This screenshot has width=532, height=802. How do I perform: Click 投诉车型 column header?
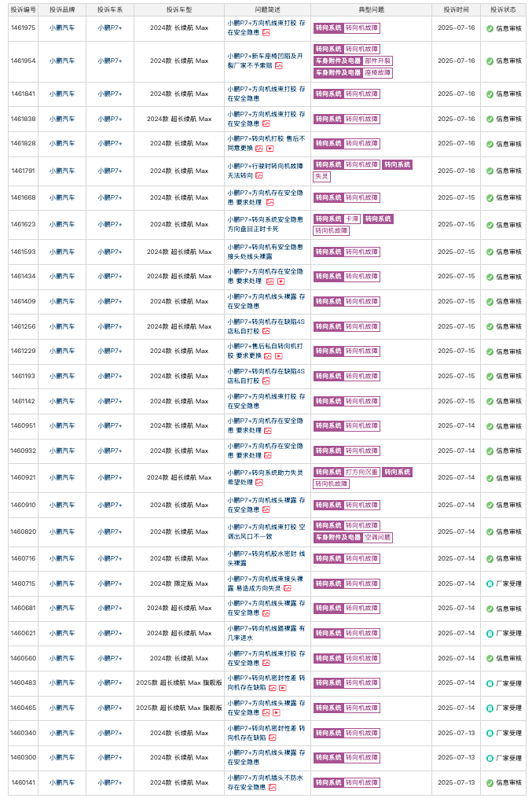[x=179, y=9]
